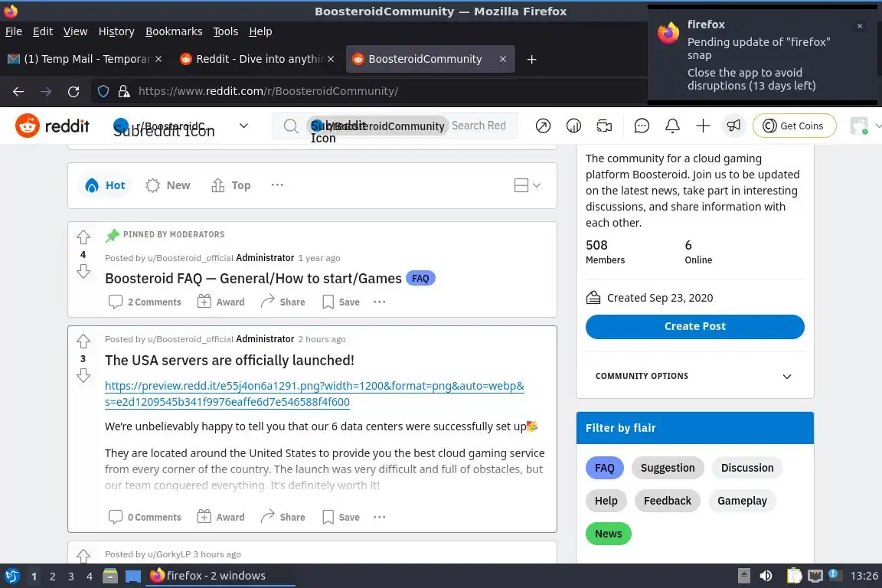
Task: Open the Tools menu
Action: (x=226, y=31)
